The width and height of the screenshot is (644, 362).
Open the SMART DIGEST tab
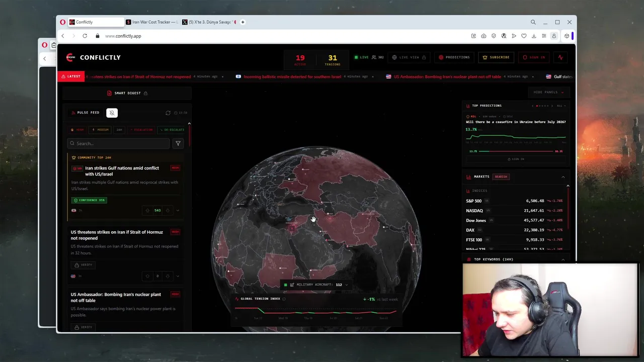point(127,93)
